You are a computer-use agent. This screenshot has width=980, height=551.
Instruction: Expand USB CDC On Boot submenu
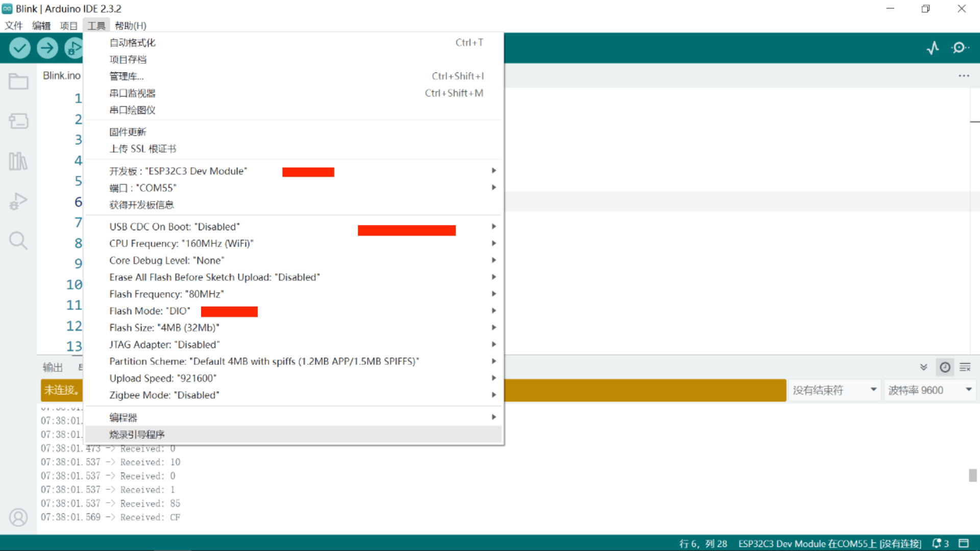[x=294, y=227]
